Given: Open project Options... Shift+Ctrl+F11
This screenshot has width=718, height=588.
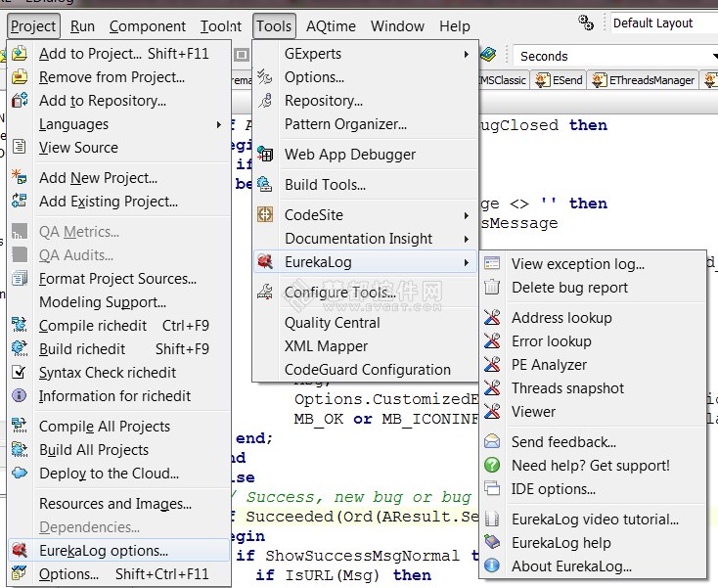Looking at the screenshot, I should [x=118, y=573].
